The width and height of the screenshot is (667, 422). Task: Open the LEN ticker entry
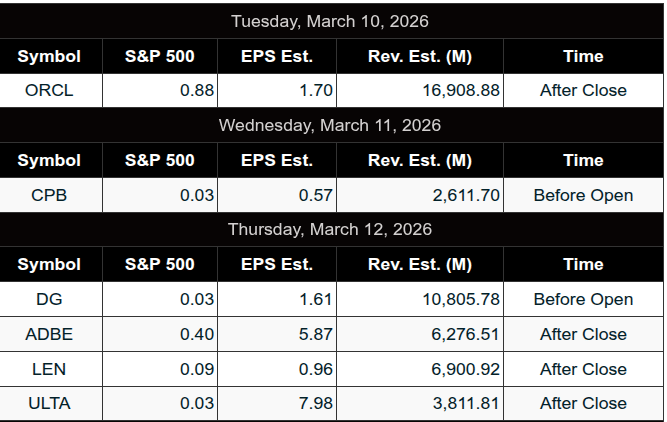pos(49,369)
